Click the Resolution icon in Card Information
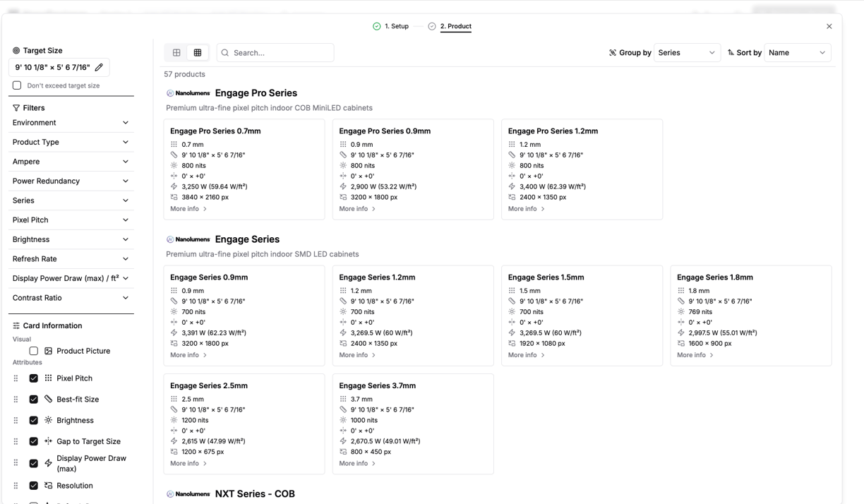This screenshot has width=864, height=504. pyautogui.click(x=49, y=486)
